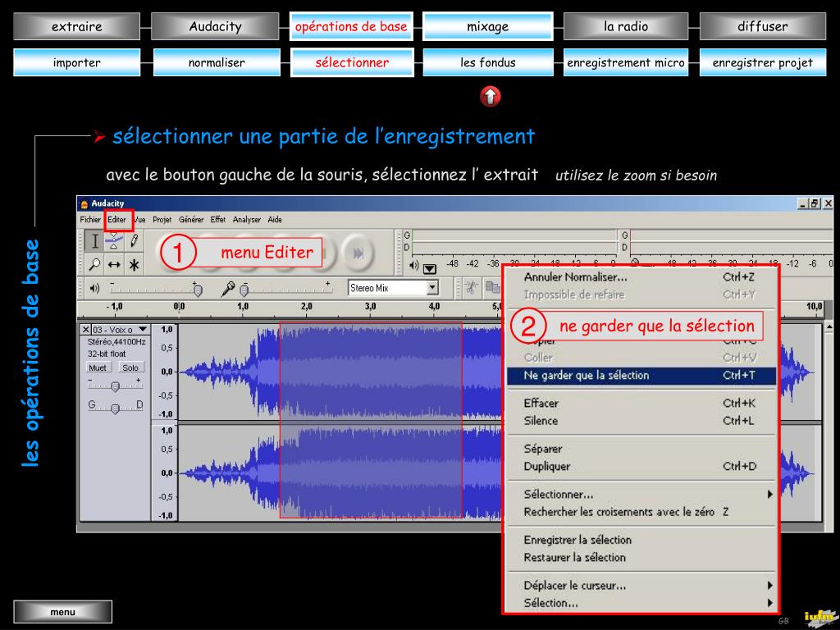Choose Ne garder que la sélection
The width and height of the screenshot is (840, 630).
(x=641, y=376)
